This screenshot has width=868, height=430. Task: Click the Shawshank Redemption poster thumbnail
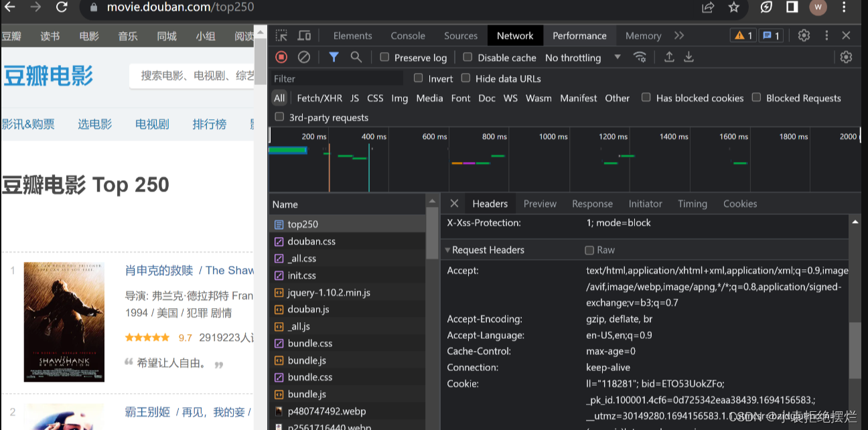[64, 322]
